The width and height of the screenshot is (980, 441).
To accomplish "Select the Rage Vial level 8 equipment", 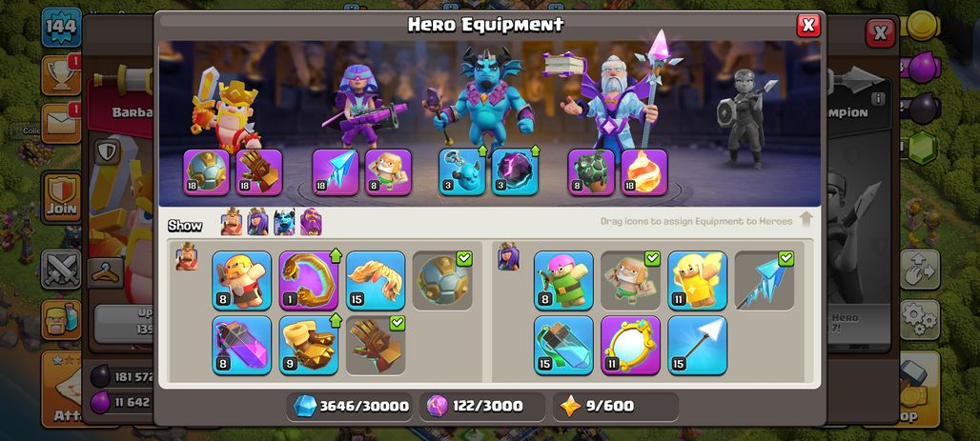I will pyautogui.click(x=241, y=346).
